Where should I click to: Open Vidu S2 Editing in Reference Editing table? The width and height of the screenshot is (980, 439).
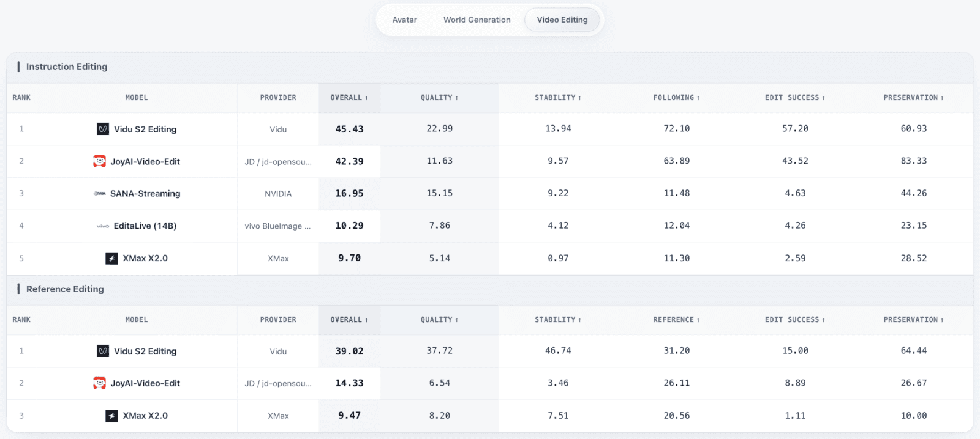click(145, 351)
